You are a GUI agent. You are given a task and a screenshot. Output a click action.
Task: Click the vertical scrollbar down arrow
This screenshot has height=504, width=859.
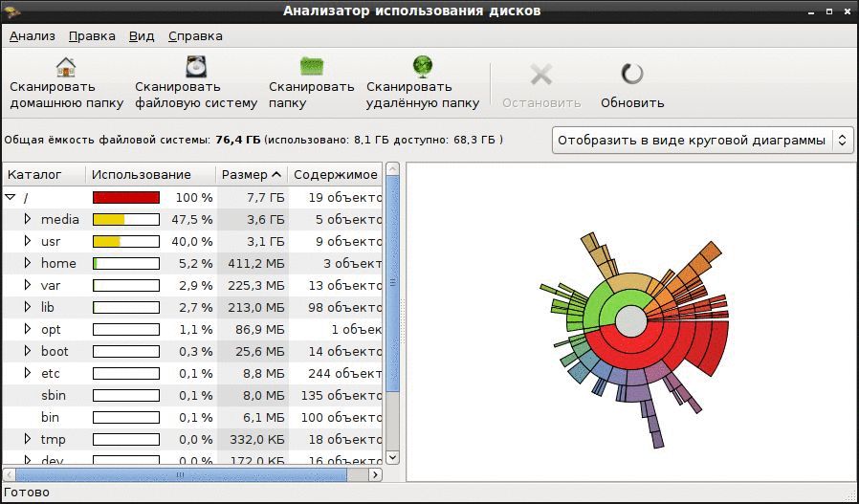tap(392, 457)
